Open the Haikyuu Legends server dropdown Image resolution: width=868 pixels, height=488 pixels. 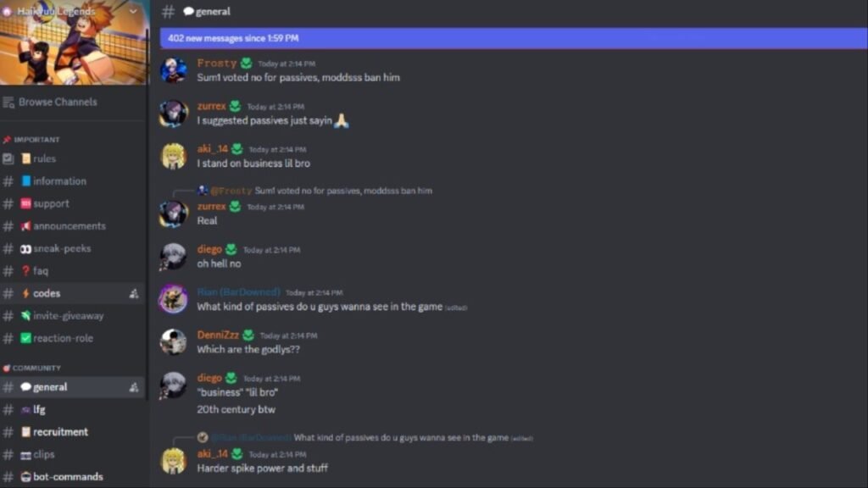[x=133, y=11]
